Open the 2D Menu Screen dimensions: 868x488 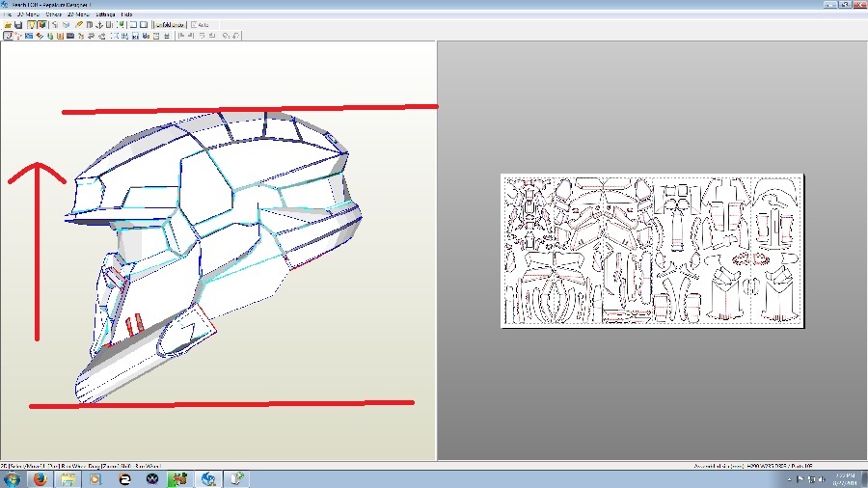(x=78, y=14)
